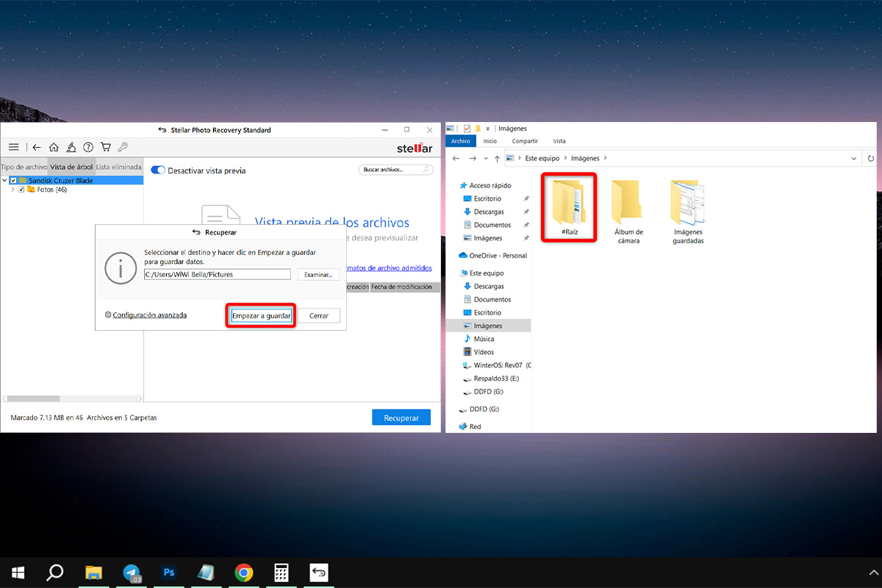Click Empezar a guardar button
Screen dimensions: 882x588
pyautogui.click(x=261, y=315)
